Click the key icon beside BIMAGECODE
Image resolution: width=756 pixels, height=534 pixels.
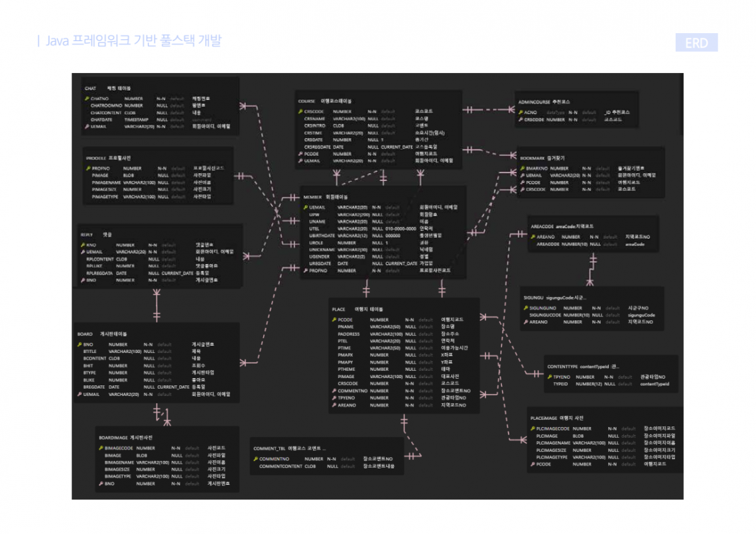pos(101,448)
